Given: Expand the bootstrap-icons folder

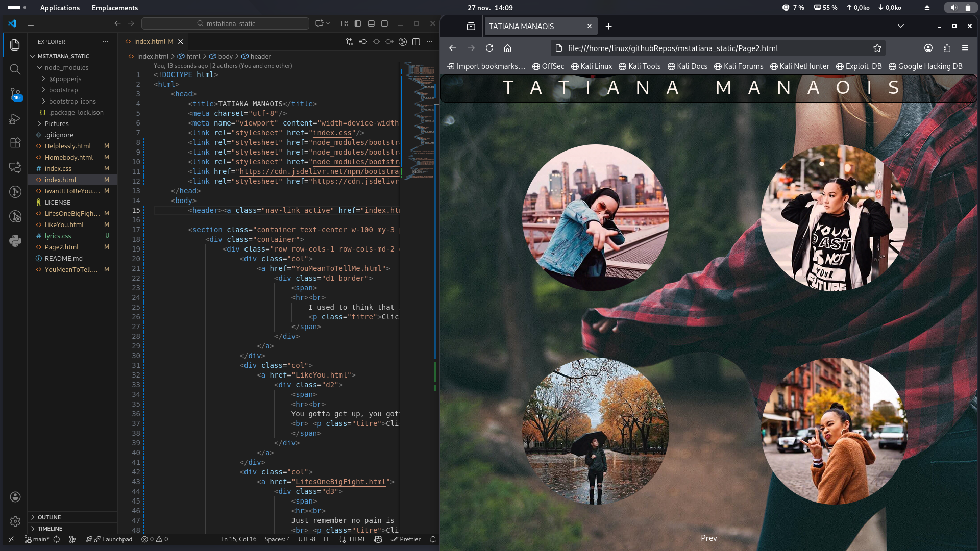Looking at the screenshot, I should pyautogui.click(x=73, y=101).
